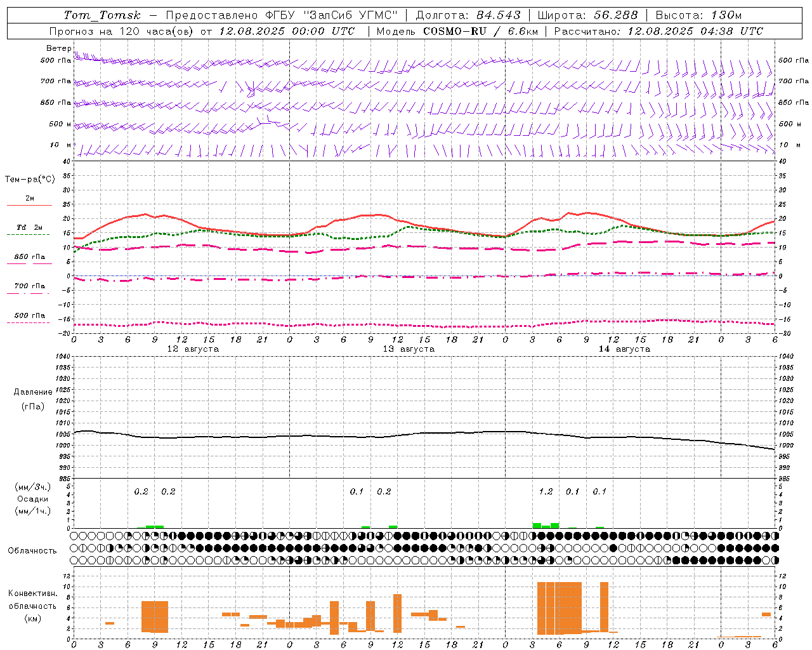This screenshot has width=812, height=650.
Task: Click the 12 августа date label
Action: coord(193,349)
